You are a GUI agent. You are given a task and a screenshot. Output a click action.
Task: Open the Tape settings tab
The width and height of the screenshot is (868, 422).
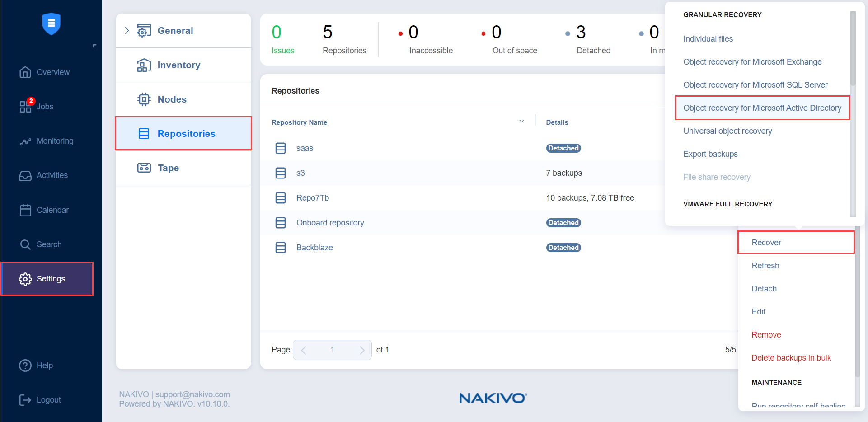point(183,168)
